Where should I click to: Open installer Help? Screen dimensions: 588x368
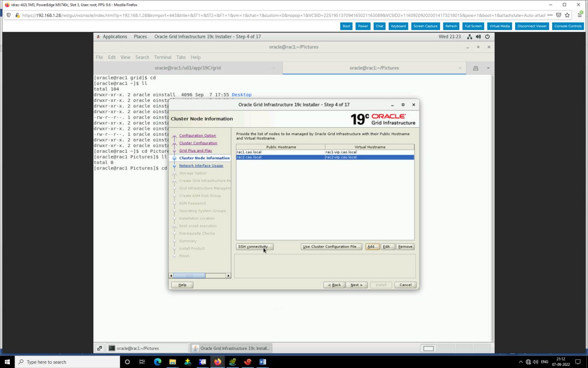pos(182,285)
